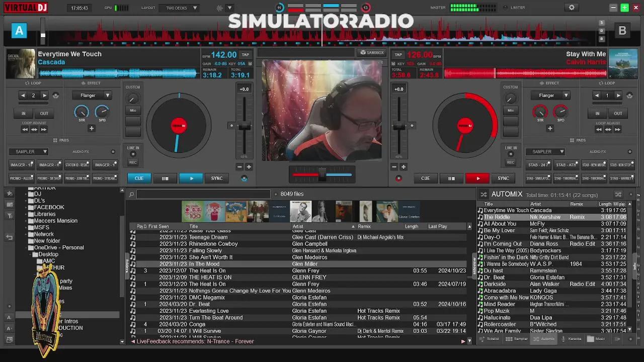Sync the right deck tempo

[x=503, y=178]
